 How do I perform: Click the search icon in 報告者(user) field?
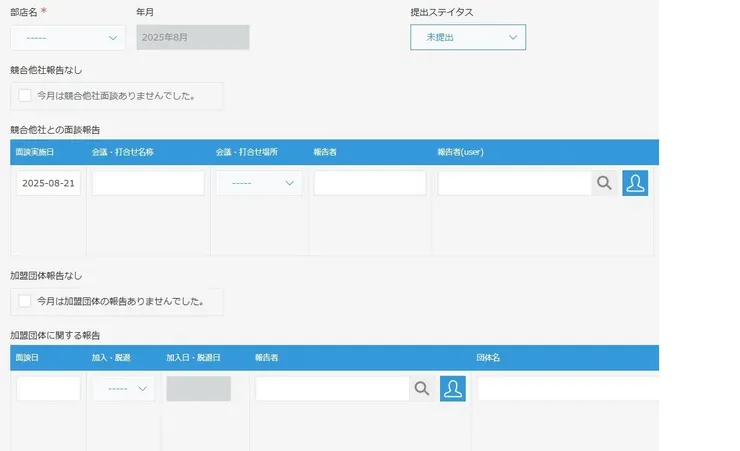click(x=604, y=183)
